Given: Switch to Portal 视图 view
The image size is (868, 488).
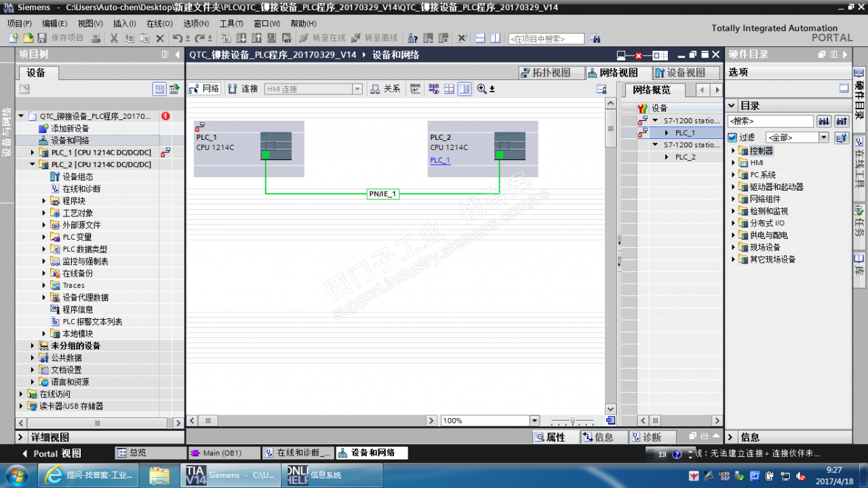Looking at the screenshot, I should 52,453.
